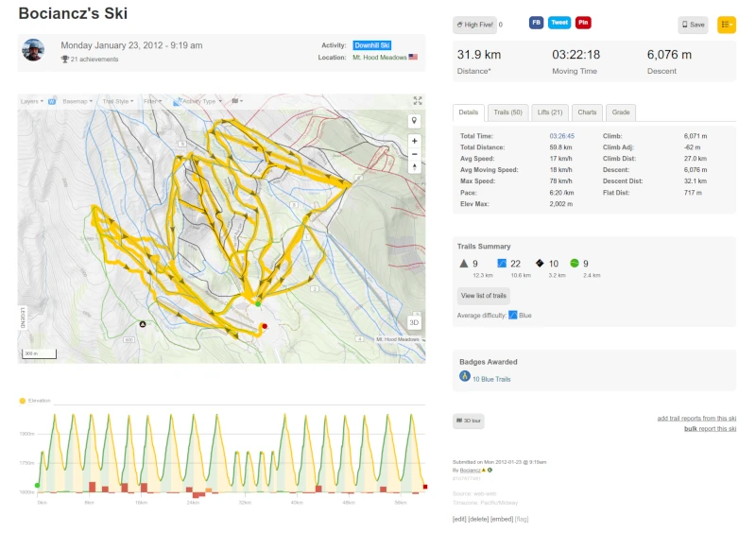Click the High Five! button
The height and width of the screenshot is (533, 756).
(475, 25)
